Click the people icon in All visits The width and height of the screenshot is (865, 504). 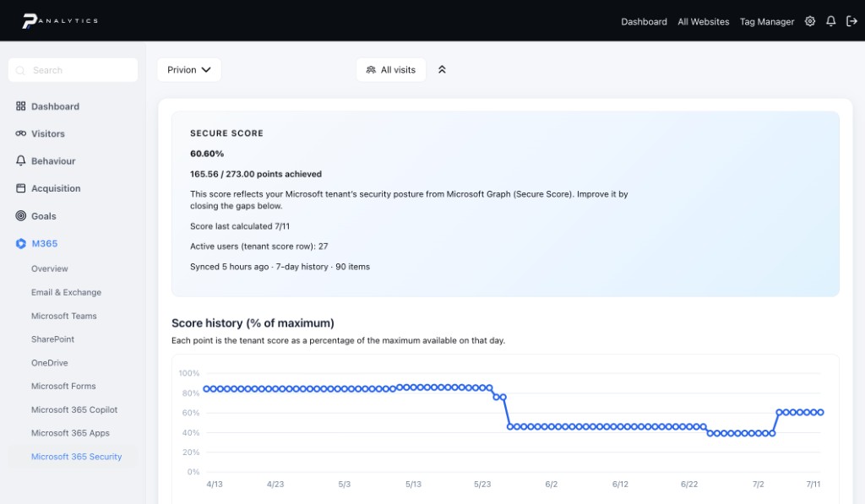(371, 70)
